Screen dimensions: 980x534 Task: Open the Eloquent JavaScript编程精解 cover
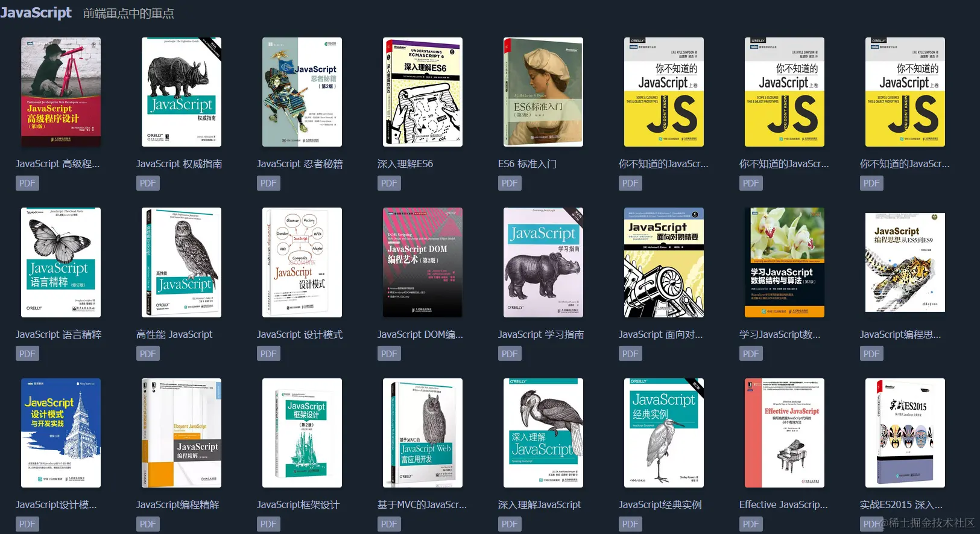(182, 433)
